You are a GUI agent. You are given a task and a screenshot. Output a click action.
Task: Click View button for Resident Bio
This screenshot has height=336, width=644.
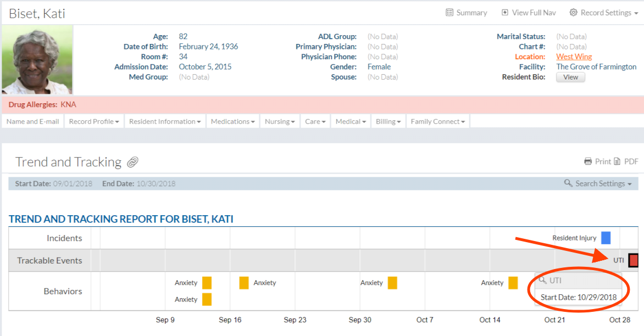coord(570,77)
